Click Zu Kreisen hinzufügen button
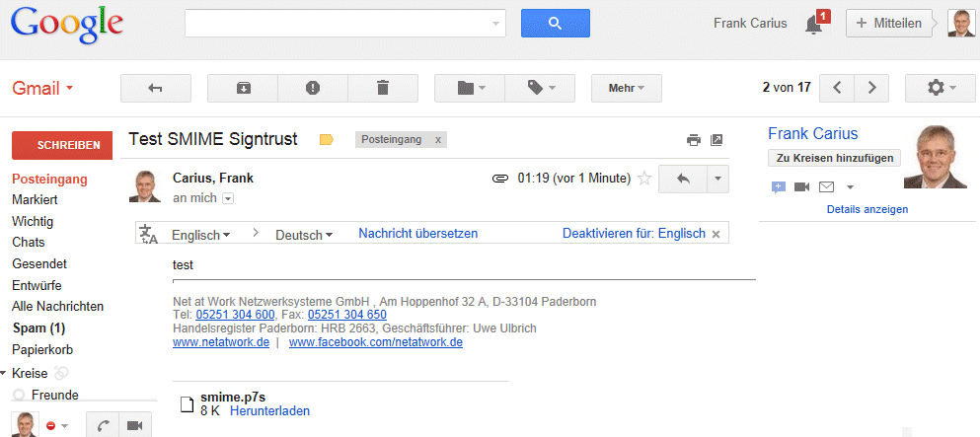Image resolution: width=980 pixels, height=437 pixels. tap(834, 159)
